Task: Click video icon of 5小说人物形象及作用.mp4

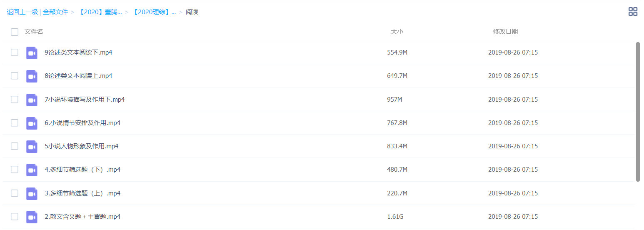Action: (32, 146)
